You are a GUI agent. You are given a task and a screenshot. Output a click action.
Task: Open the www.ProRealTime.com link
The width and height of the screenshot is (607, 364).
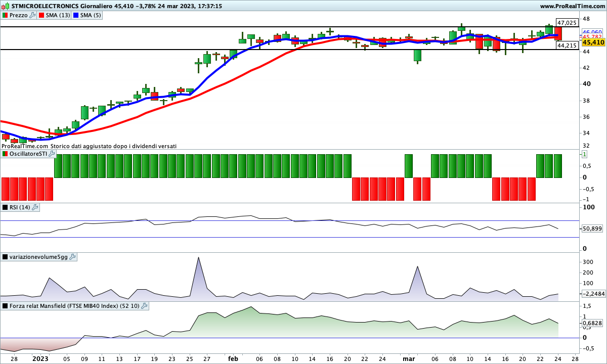tap(572, 6)
